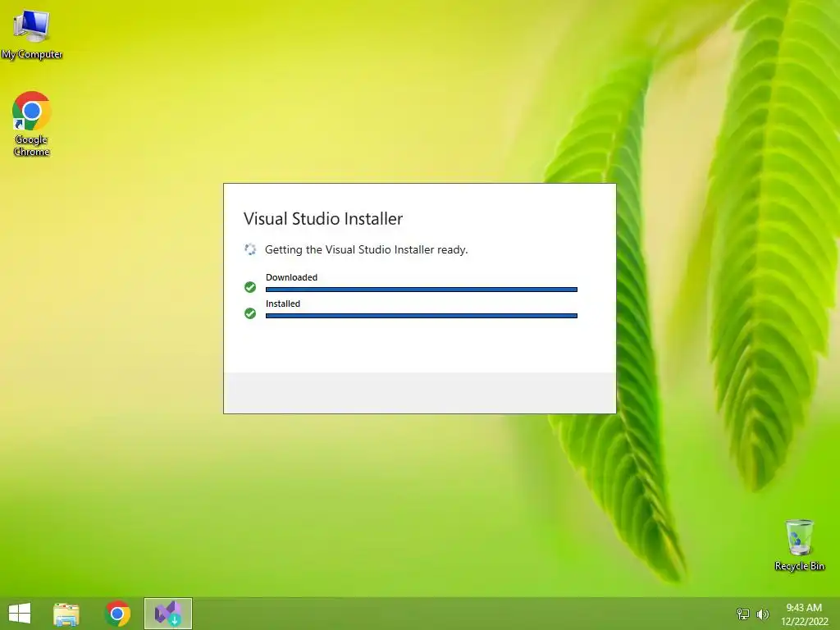The width and height of the screenshot is (840, 630).
Task: Click the Downloaded label
Action: [x=291, y=277]
